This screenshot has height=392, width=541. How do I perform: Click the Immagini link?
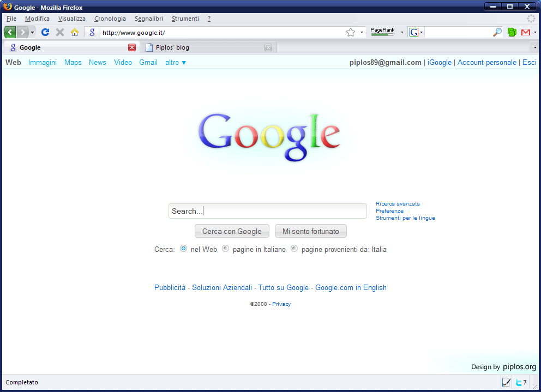tap(43, 63)
